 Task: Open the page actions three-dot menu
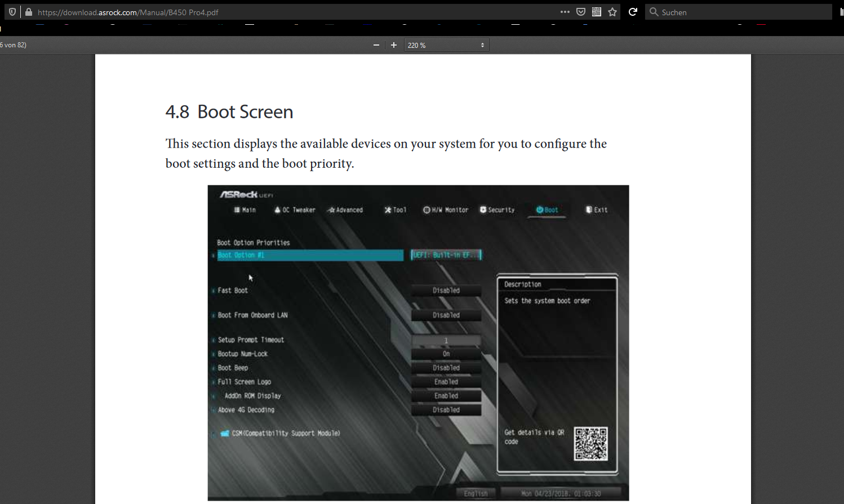point(565,12)
